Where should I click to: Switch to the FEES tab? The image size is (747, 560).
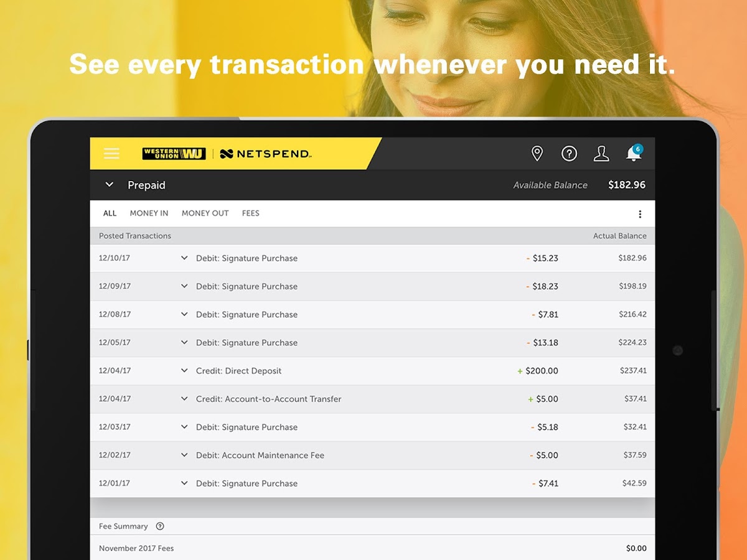pos(250,213)
